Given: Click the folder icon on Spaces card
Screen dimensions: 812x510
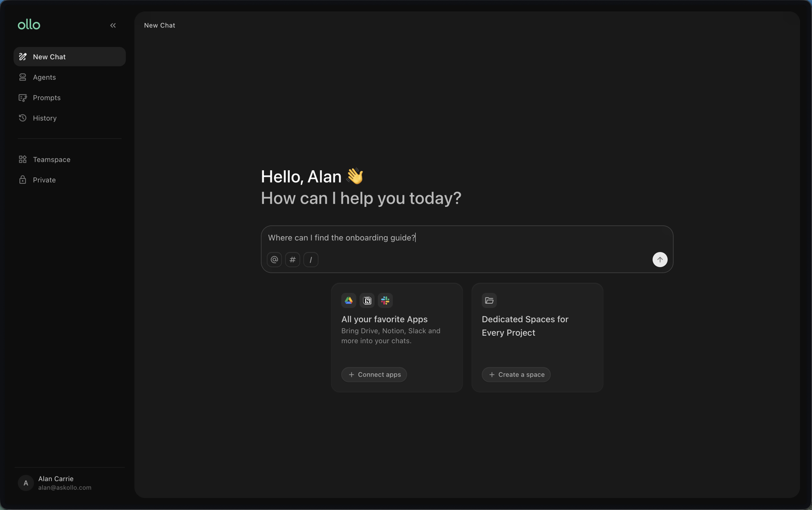Looking at the screenshot, I should coord(489,301).
